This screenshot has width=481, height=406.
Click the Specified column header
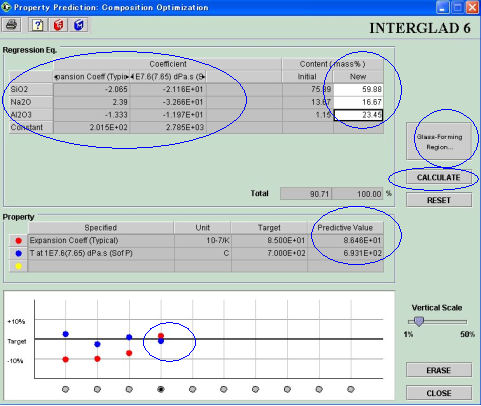[101, 228]
